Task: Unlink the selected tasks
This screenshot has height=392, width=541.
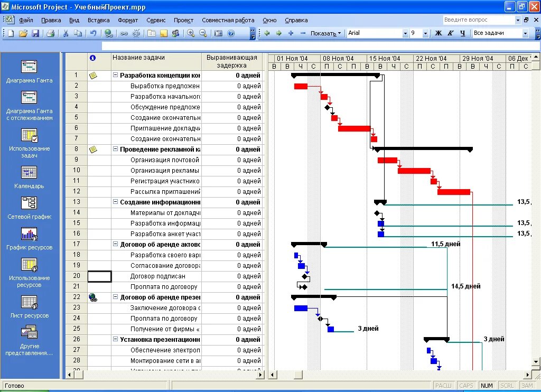Action: pyautogui.click(x=136, y=33)
